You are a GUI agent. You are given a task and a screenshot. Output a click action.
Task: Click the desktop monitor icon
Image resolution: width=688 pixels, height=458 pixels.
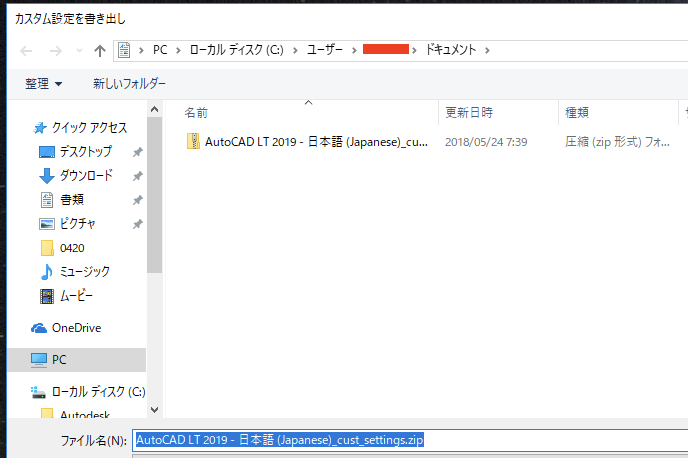coord(47,152)
